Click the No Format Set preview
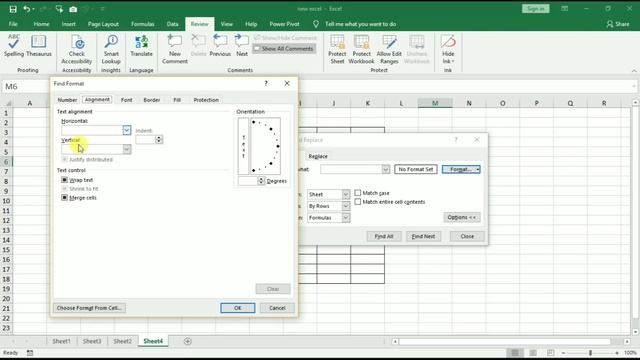 pos(416,169)
